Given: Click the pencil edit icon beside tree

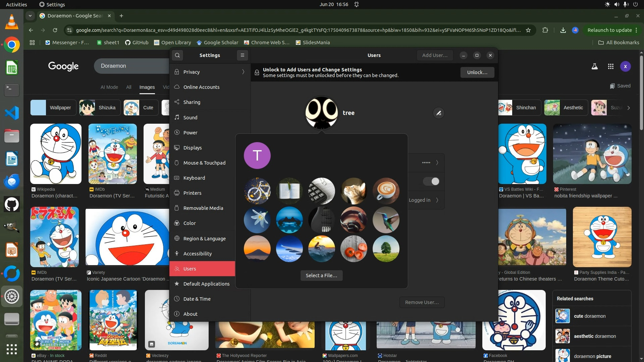Looking at the screenshot, I should (438, 113).
